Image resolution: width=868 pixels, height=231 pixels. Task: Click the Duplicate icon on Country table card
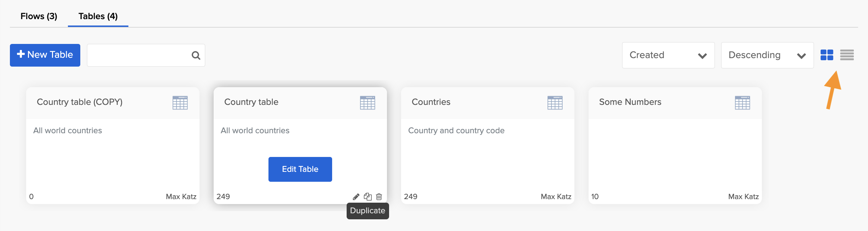368,197
